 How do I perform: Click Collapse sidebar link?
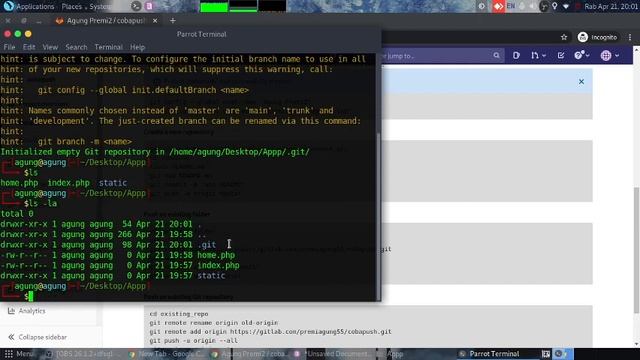point(42,337)
